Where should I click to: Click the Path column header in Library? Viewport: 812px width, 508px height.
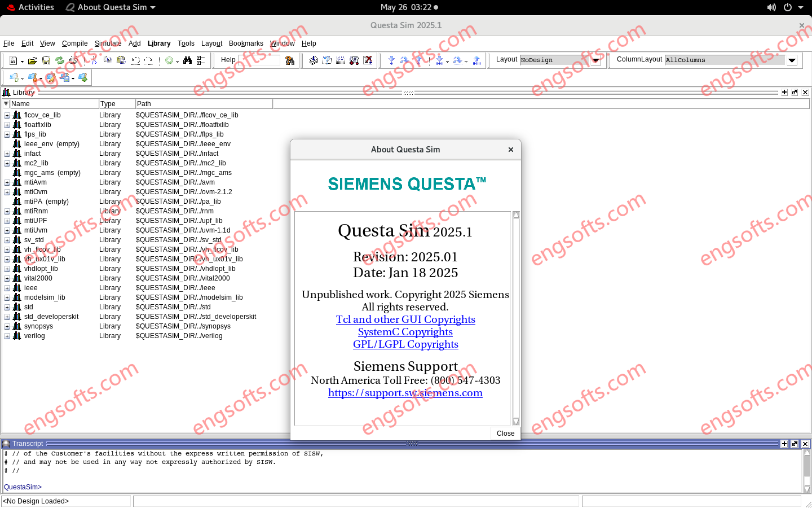pos(204,104)
